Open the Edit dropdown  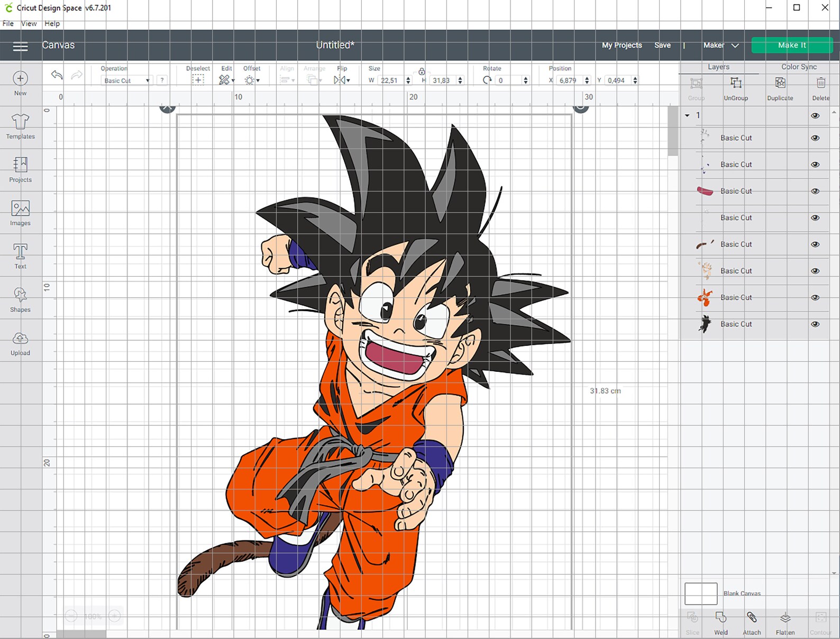pyautogui.click(x=226, y=80)
